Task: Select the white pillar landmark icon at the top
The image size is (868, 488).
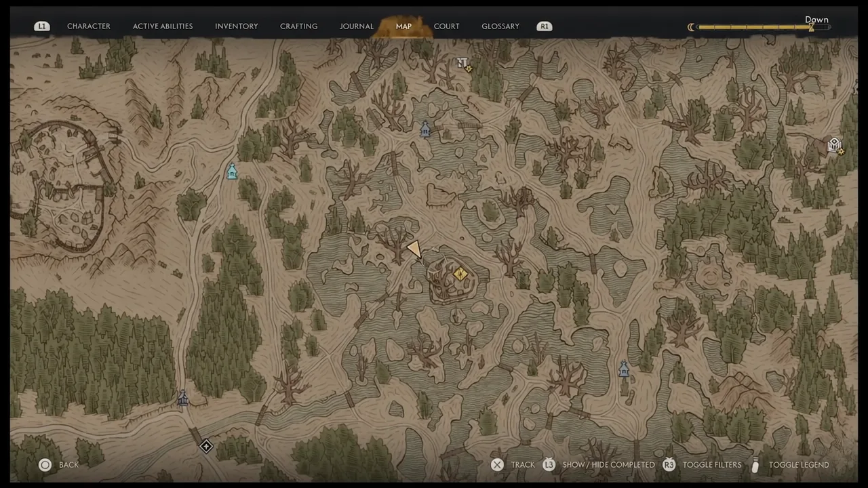Action: 462,63
